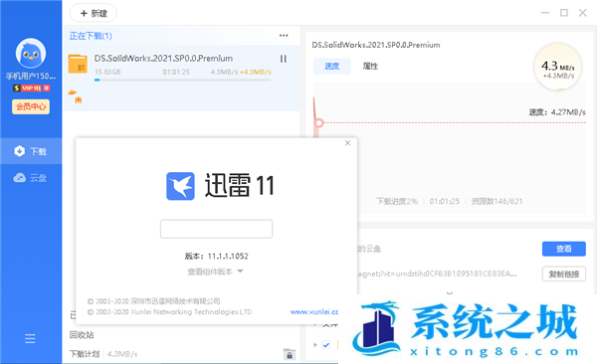This screenshot has width=597, height=364.
Task: Click the BT folder icon of the download
Action: pos(78,64)
